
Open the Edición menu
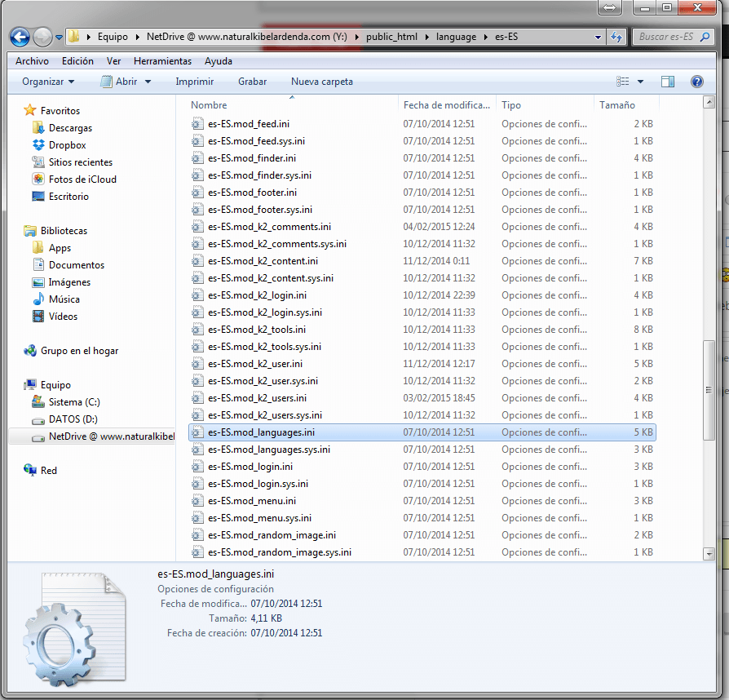coord(77,61)
